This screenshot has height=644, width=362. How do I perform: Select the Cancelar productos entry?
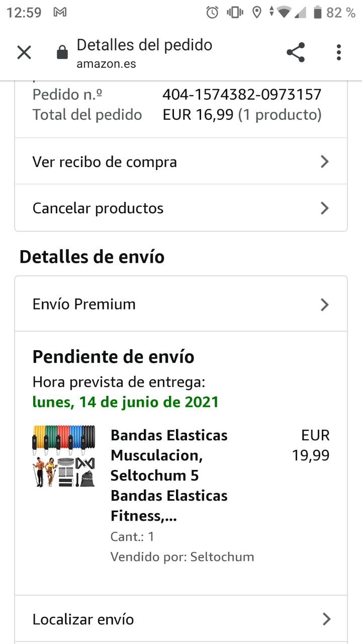coord(98,208)
